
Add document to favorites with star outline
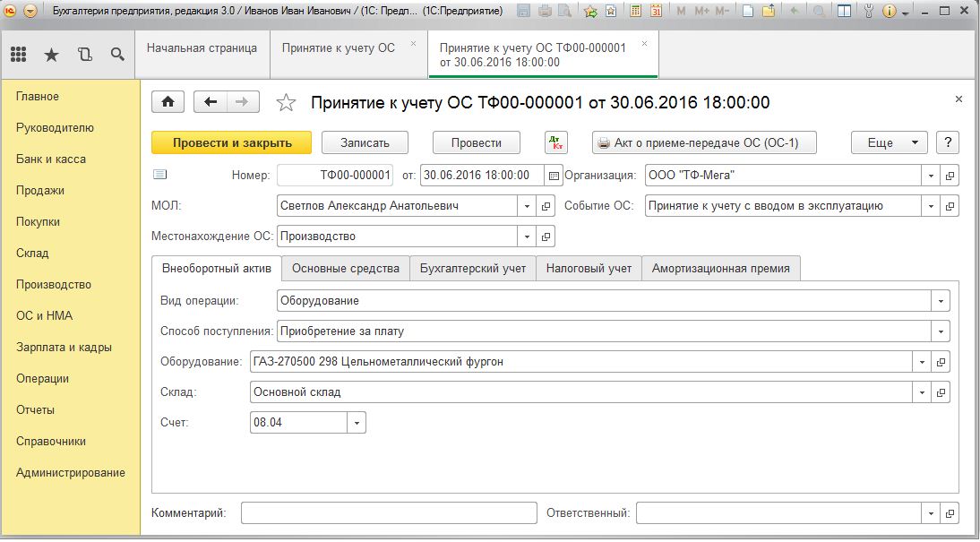(x=286, y=103)
